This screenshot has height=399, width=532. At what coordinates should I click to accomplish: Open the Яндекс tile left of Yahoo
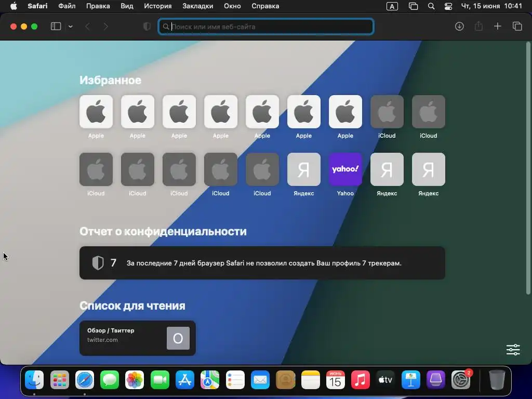(303, 169)
